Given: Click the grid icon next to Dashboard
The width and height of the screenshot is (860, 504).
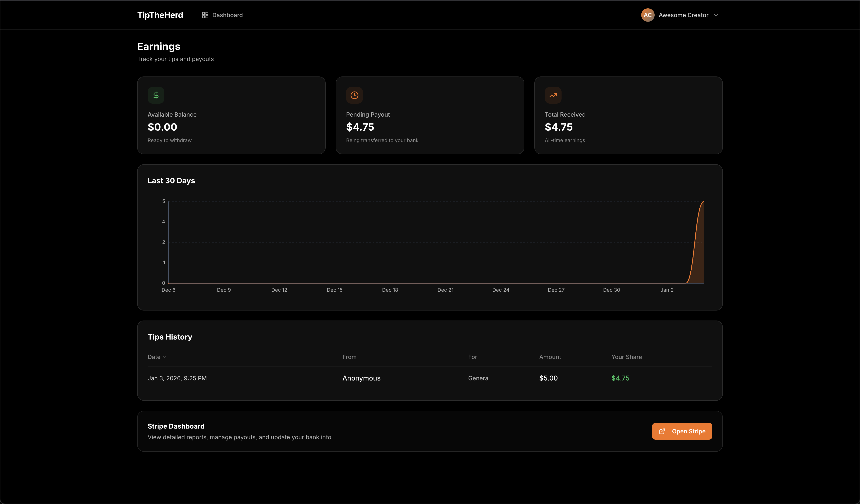Looking at the screenshot, I should point(205,15).
